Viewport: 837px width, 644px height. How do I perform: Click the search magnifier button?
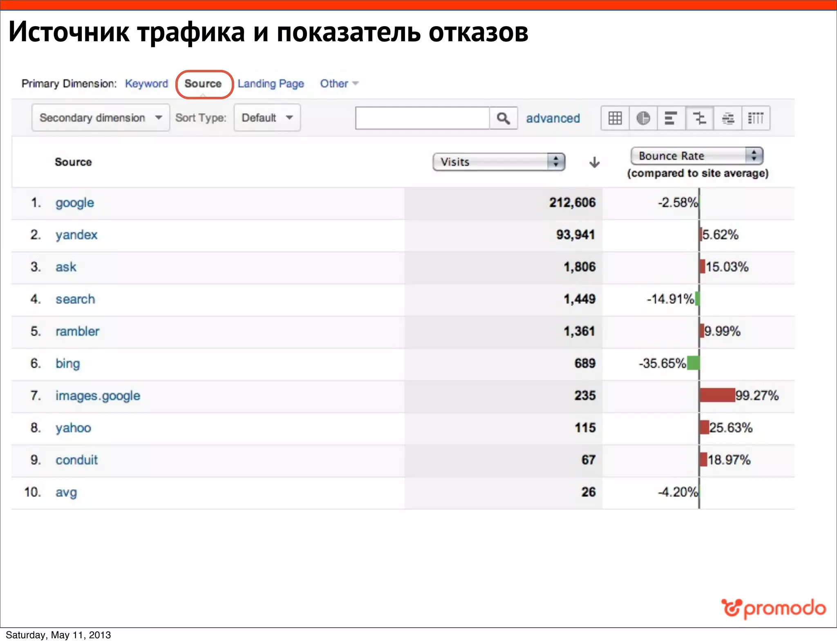(504, 118)
